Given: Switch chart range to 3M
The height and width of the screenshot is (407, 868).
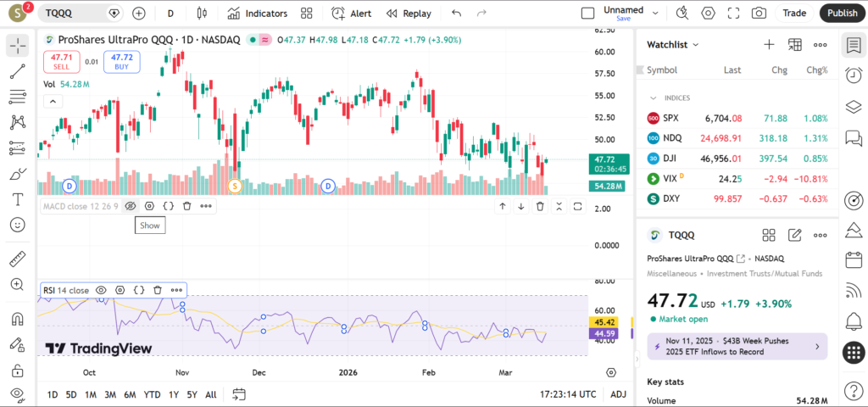Looking at the screenshot, I should point(110,394).
